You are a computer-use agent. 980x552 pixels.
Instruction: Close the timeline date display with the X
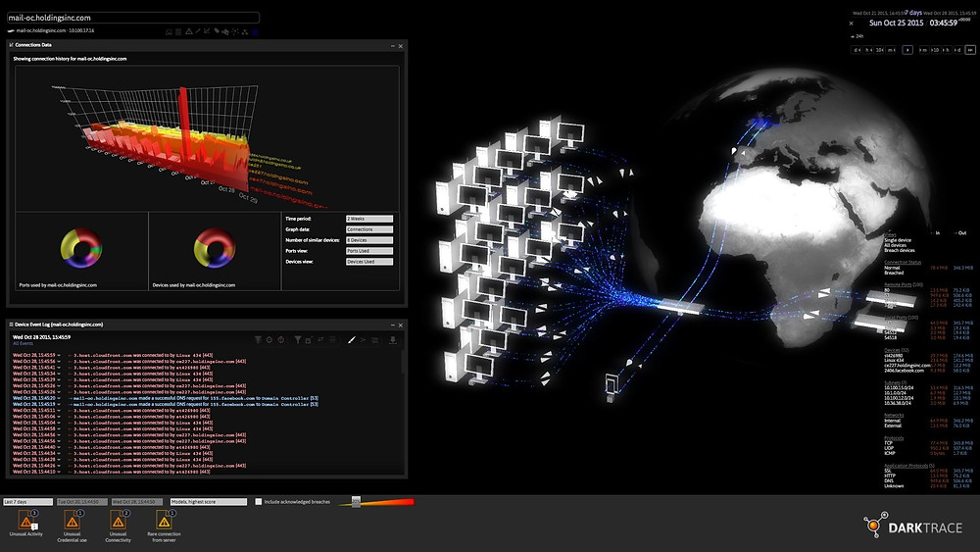[852, 24]
